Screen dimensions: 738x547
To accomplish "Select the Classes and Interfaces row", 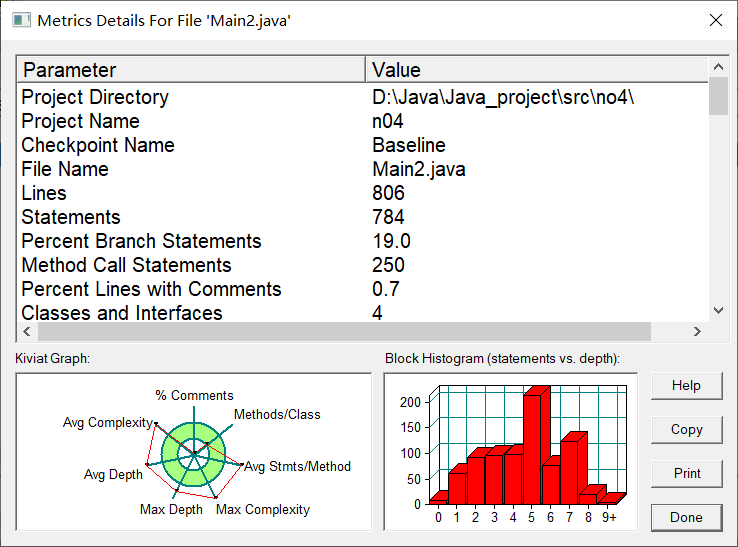I will point(363,313).
